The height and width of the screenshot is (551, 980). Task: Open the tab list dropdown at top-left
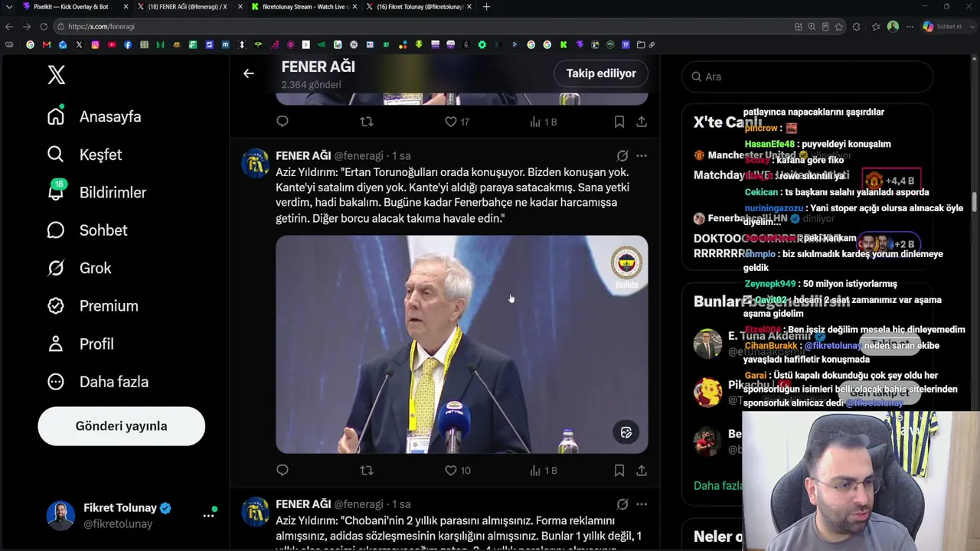(9, 7)
